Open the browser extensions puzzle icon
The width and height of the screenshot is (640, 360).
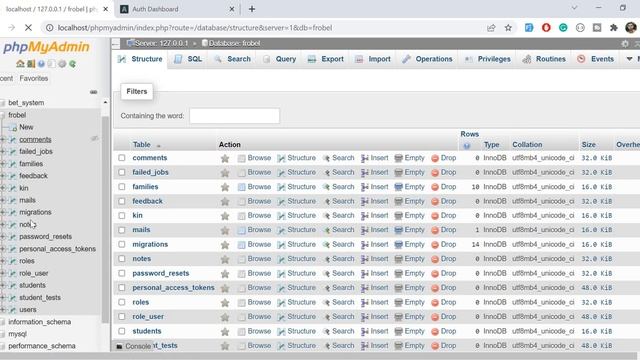coord(613,28)
